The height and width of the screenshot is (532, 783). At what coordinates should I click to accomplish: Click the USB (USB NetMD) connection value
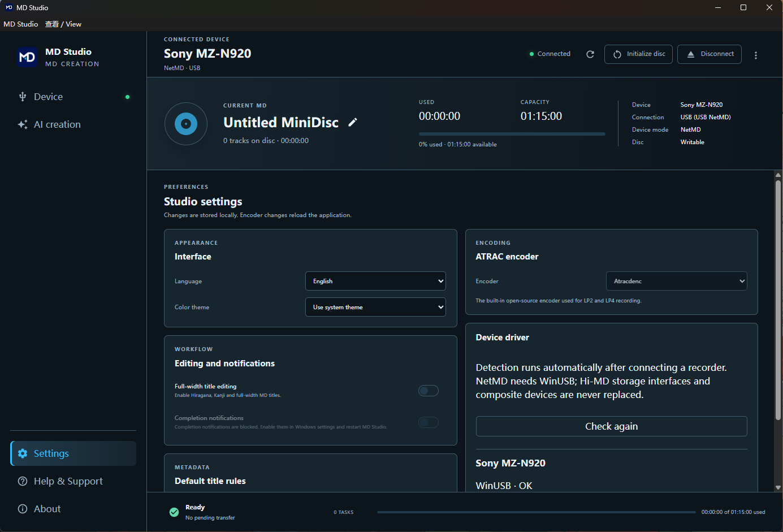click(706, 118)
